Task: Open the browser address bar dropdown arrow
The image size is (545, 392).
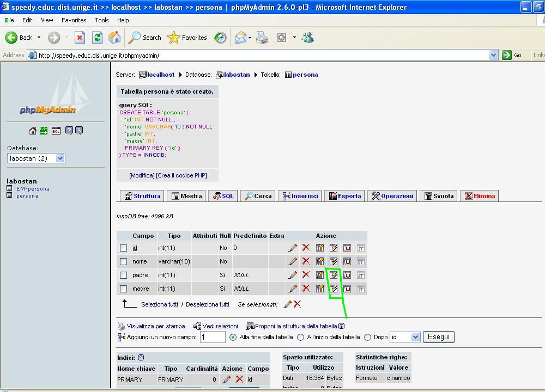Action: point(493,55)
